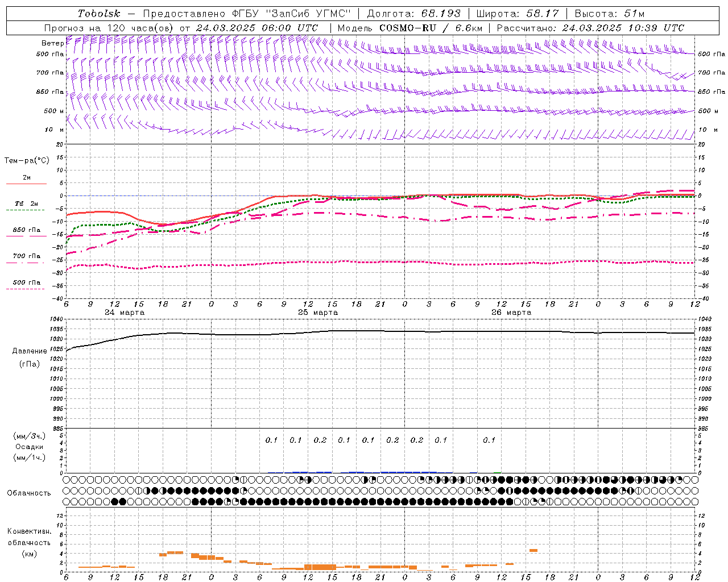Click "10 м" label on the right wind axis
This screenshot has width=728, height=582.
708,130
